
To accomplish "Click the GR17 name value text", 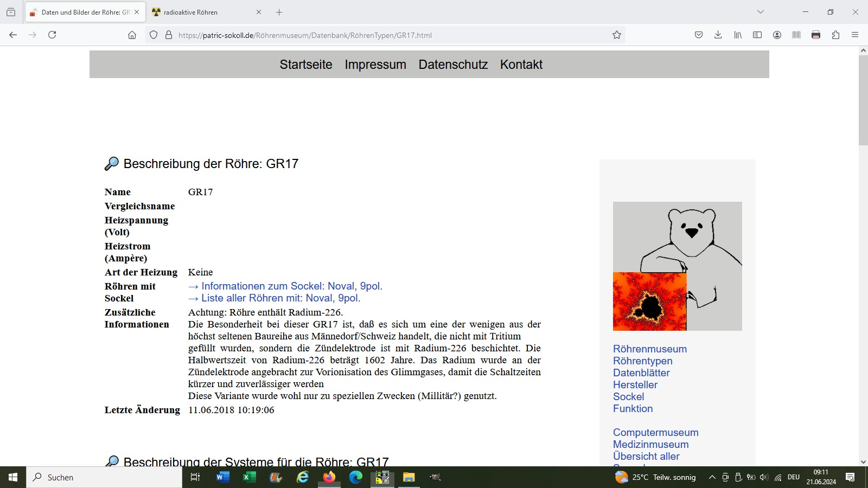I will (x=201, y=192).
